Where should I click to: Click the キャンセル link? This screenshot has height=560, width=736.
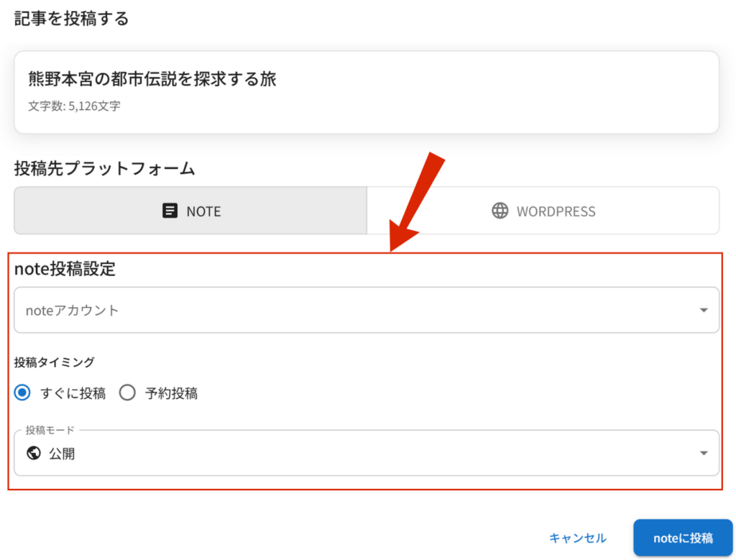coord(577,538)
